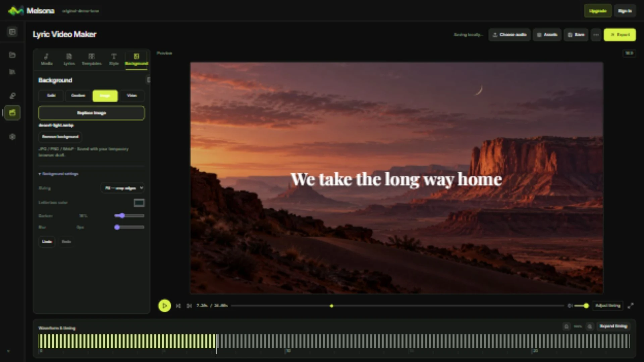Select the Gradient background type
The image size is (644, 362).
pos(78,96)
